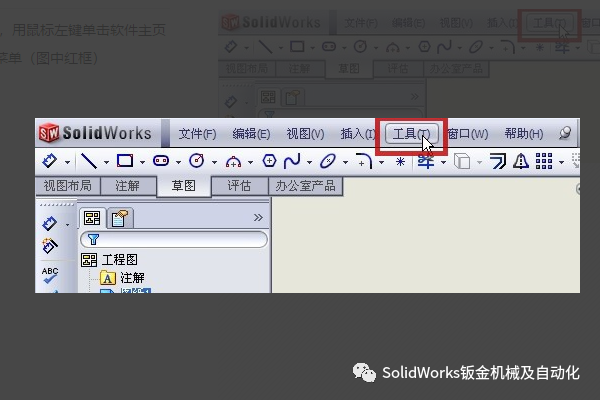The image size is (600, 400).
Task: Expand the Linear Sketch Pattern dropdown arrow
Action: point(561,162)
